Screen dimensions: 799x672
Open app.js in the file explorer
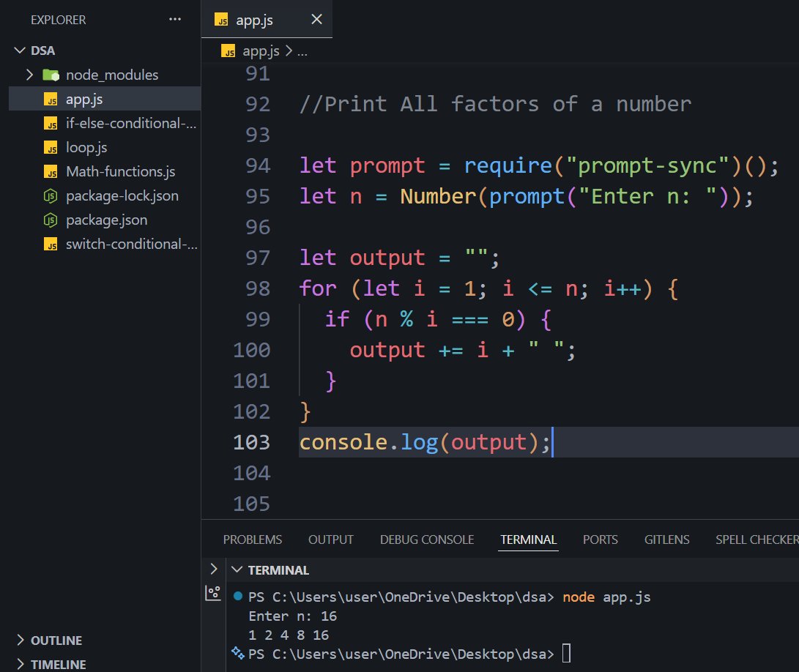tap(105, 99)
